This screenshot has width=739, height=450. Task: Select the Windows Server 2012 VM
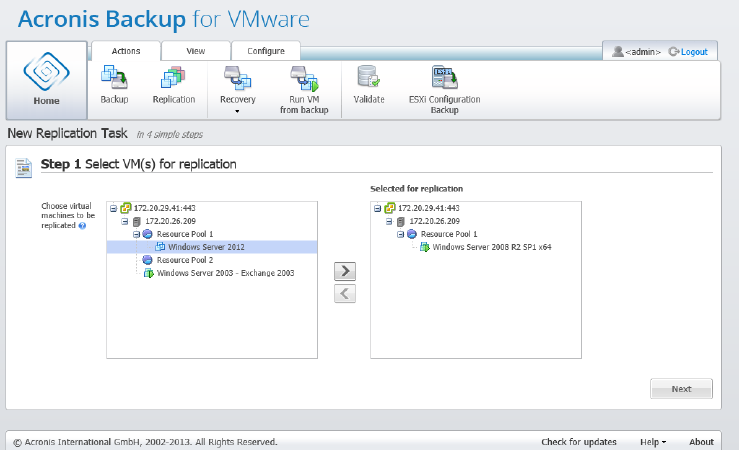(x=212, y=247)
